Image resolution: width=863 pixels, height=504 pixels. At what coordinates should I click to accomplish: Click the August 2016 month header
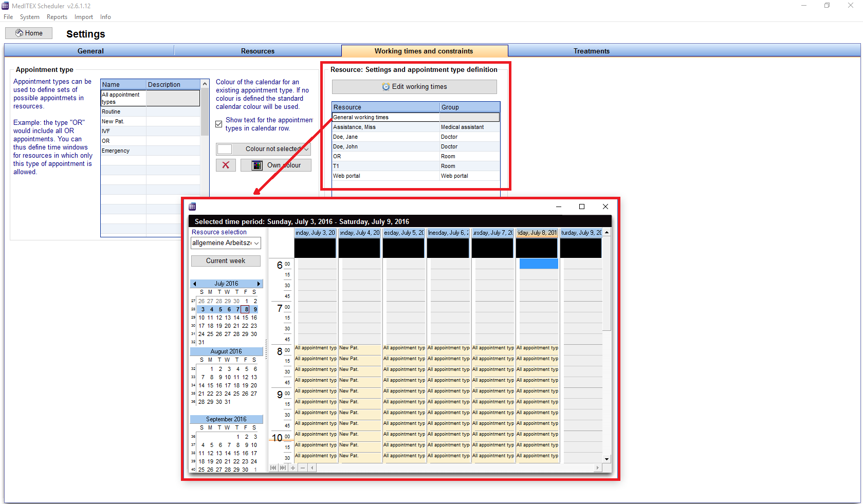point(226,351)
